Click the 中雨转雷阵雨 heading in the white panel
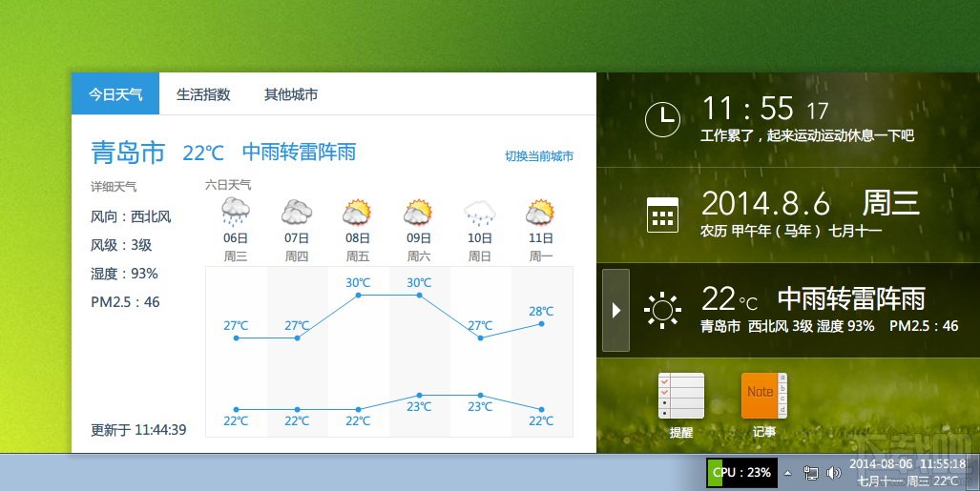This screenshot has height=491, width=980. coord(299,152)
